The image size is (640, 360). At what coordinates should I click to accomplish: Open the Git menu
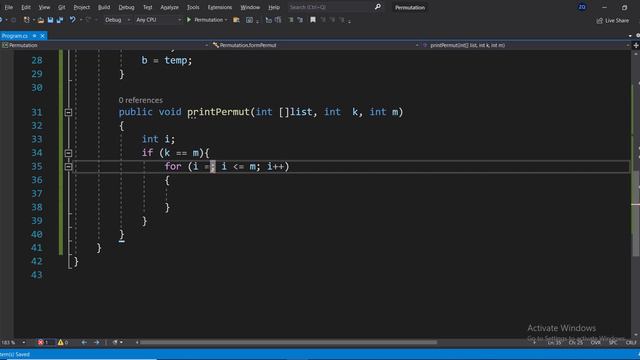pyautogui.click(x=62, y=7)
